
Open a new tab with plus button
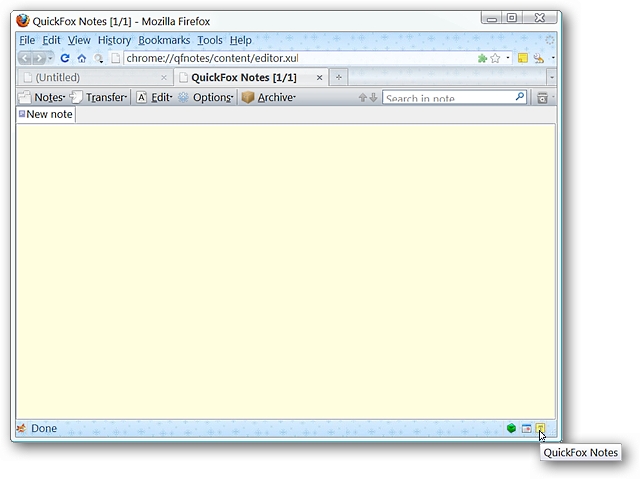[x=338, y=77]
